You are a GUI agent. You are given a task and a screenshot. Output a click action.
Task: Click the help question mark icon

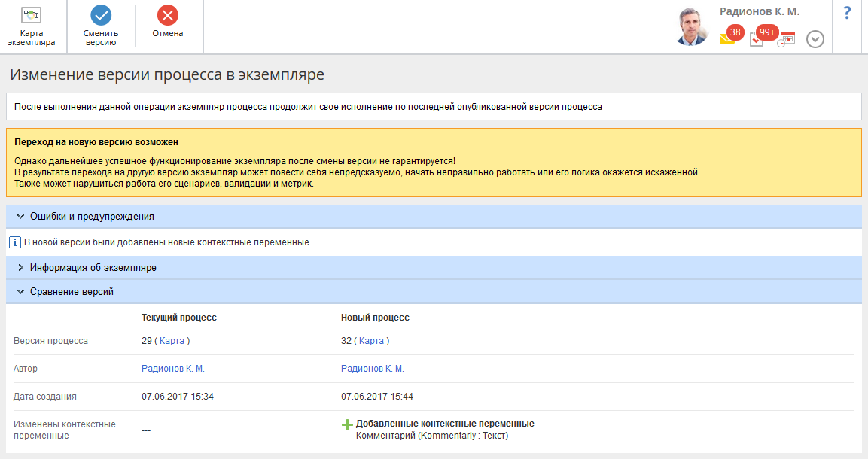(847, 13)
